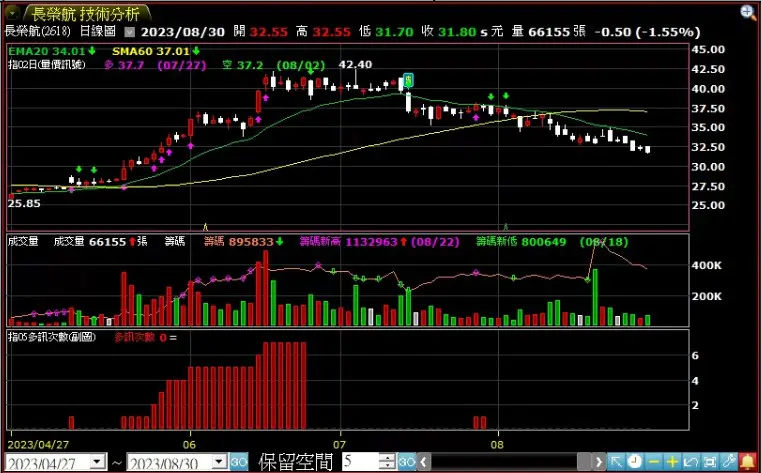Open the end date 2023/08/30 dropdown arrow
Viewport: 761px width, 473px height.
tap(220, 462)
